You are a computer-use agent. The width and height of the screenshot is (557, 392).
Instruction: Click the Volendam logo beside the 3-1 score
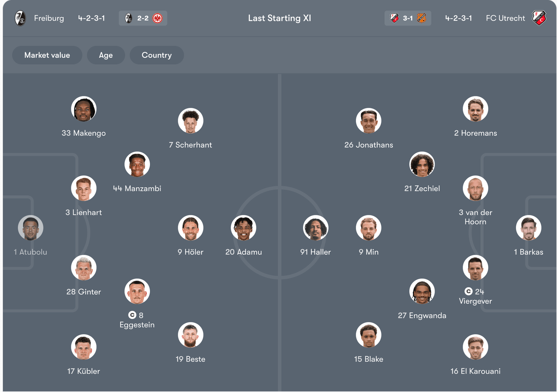pyautogui.click(x=422, y=18)
